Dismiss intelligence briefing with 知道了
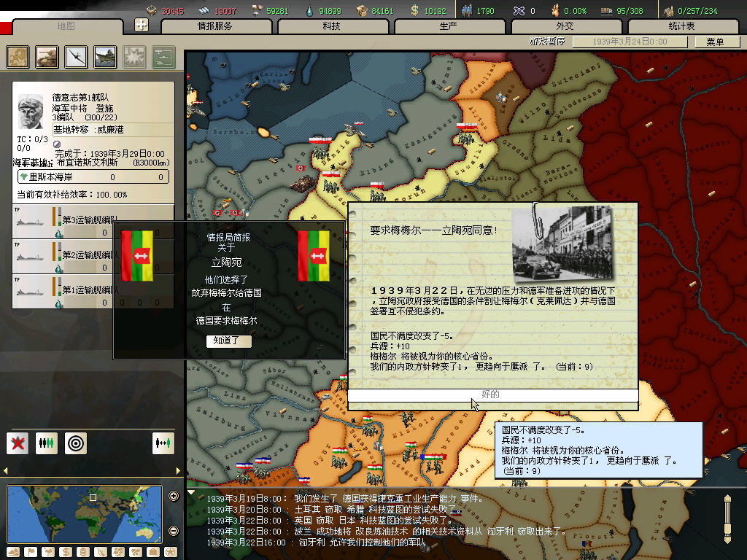 click(228, 341)
